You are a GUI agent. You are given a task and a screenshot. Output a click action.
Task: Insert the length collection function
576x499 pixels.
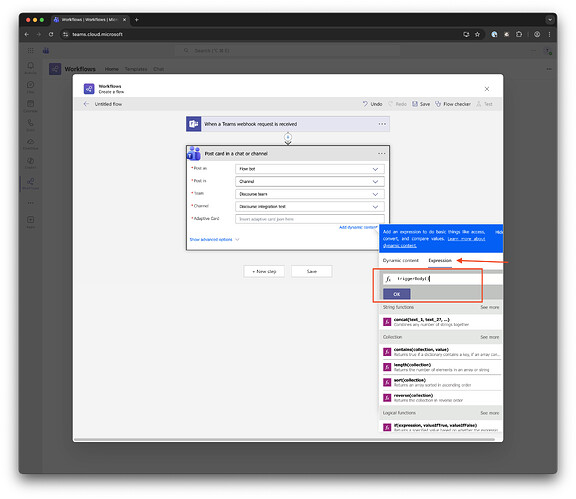(441, 367)
